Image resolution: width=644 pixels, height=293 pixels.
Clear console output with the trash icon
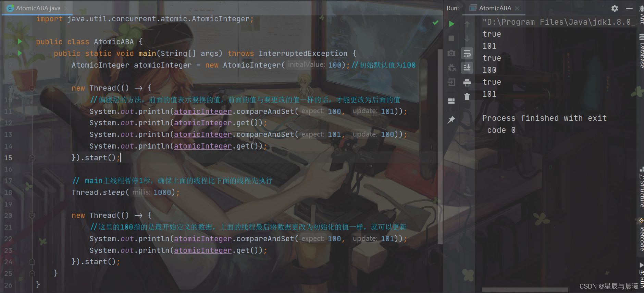467,97
